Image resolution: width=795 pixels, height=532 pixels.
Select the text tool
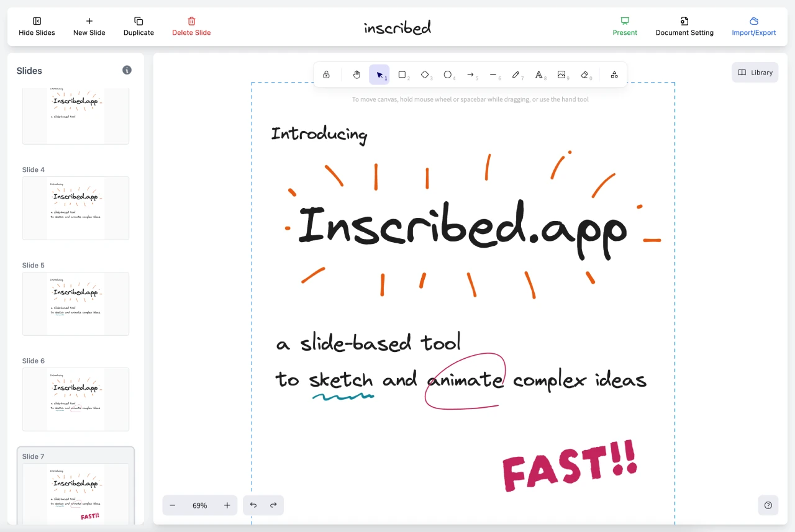[539, 75]
